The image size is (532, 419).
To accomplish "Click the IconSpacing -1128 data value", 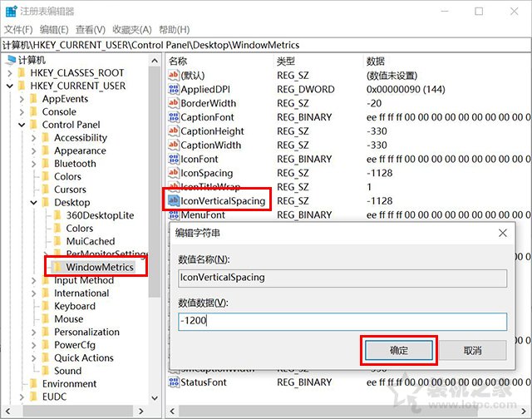I will [380, 173].
